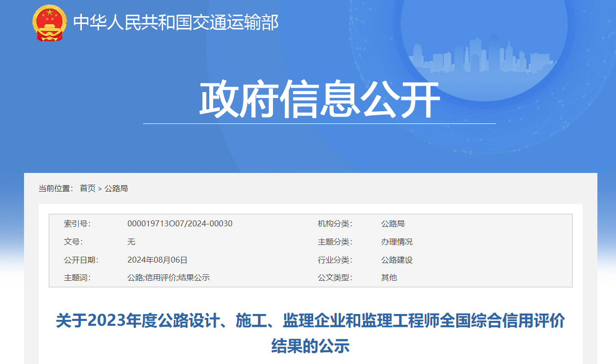Image resolution: width=616 pixels, height=364 pixels.
Task: Select 公路建设 under 行业分类
Action: 397,260
